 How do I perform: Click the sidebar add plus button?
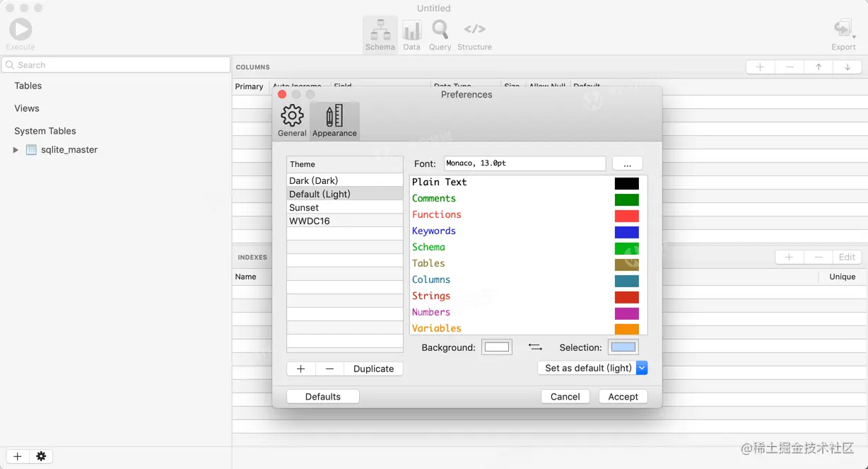(18, 456)
